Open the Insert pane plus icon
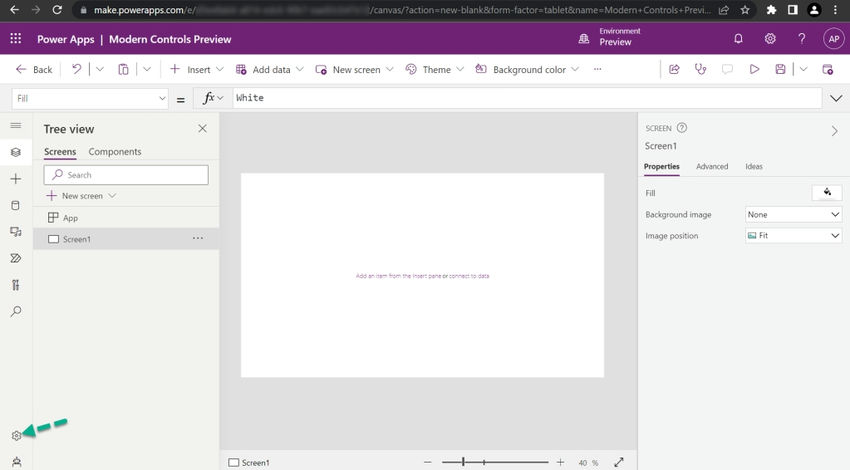Viewport: 850px width, 470px height. point(16,179)
